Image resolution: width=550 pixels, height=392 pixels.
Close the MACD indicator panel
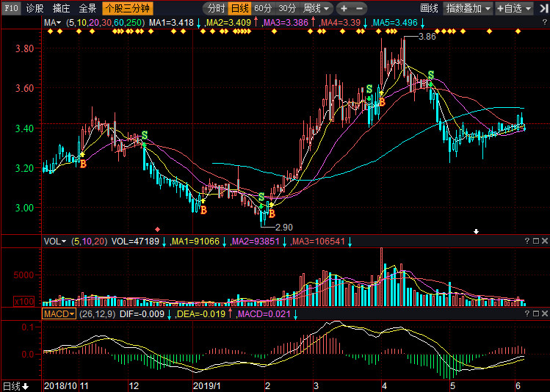pyautogui.click(x=544, y=313)
